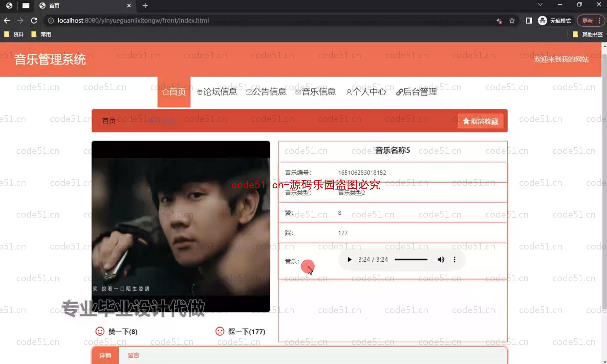607x364 pixels.
Task: Open 公告信息 navigation item
Action: pyautogui.click(x=266, y=92)
